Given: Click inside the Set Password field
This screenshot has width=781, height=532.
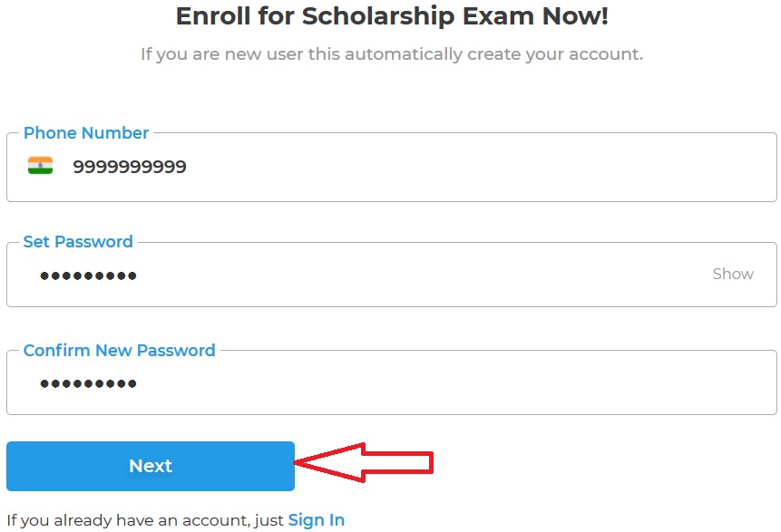Looking at the screenshot, I should tap(408, 275).
